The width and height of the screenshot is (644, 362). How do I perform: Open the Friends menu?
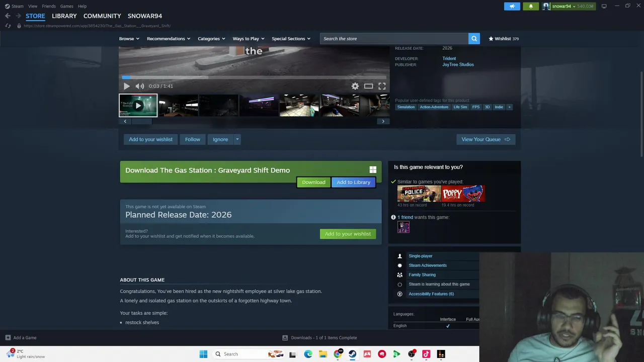49,6
